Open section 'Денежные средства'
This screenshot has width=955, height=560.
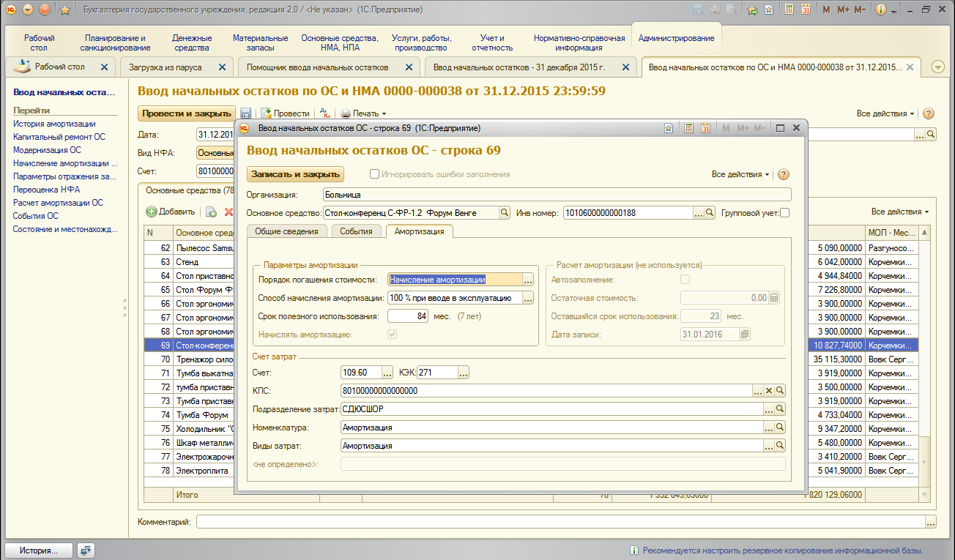click(x=192, y=42)
